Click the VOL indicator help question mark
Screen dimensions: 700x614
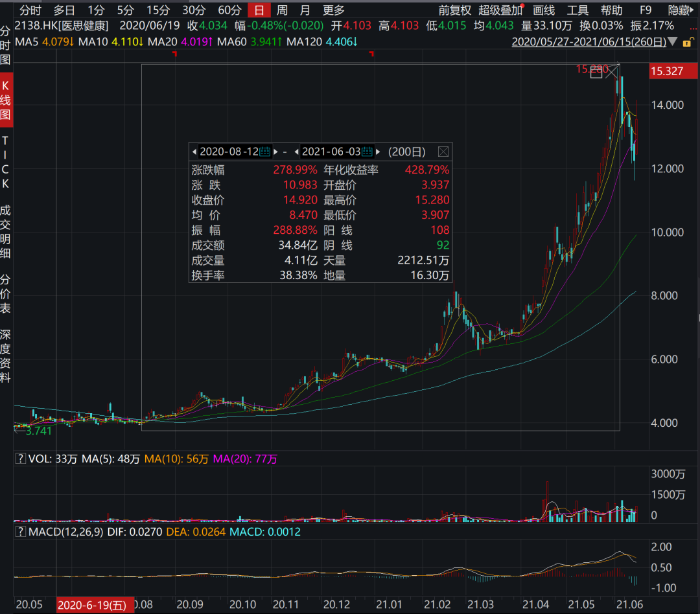click(21, 459)
